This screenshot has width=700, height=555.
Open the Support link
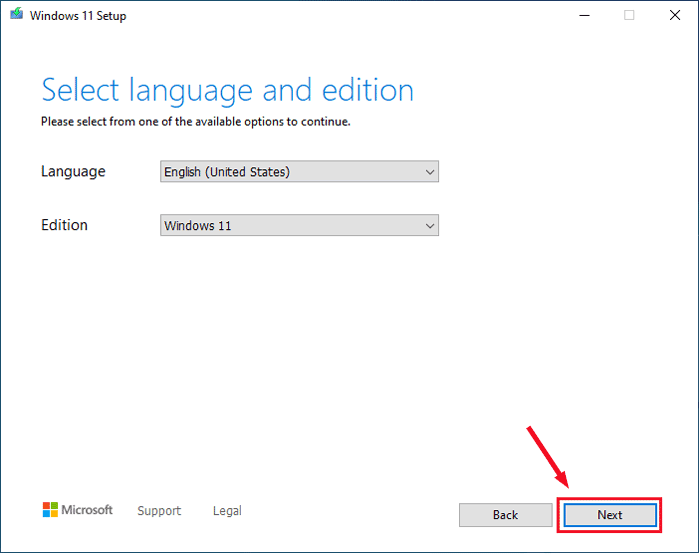pyautogui.click(x=159, y=510)
